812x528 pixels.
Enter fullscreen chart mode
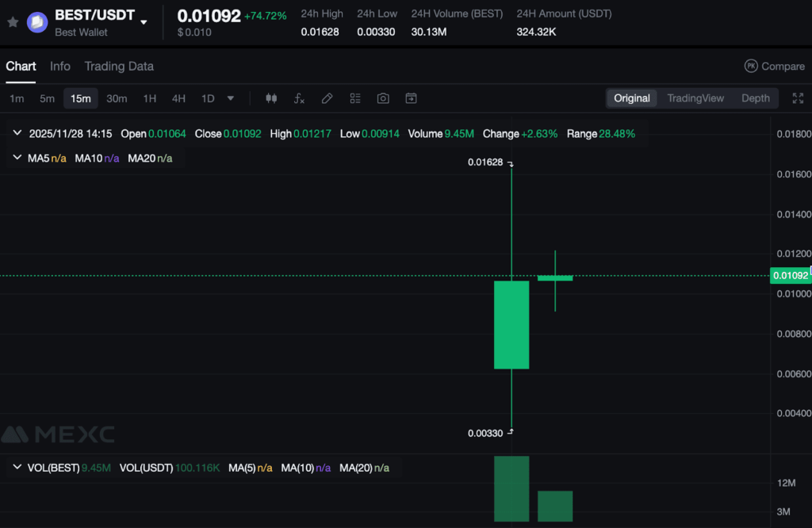798,98
